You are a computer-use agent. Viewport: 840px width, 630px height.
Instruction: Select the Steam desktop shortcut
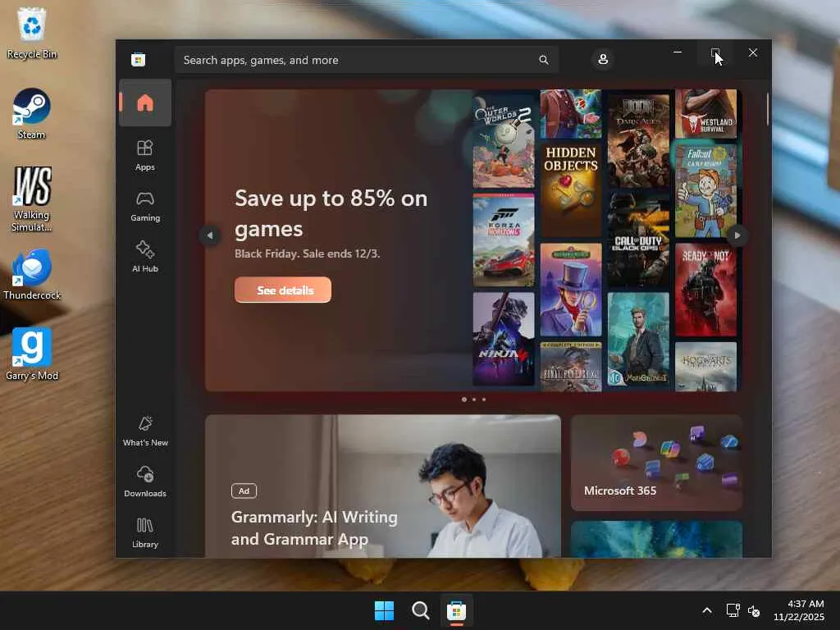point(32,113)
